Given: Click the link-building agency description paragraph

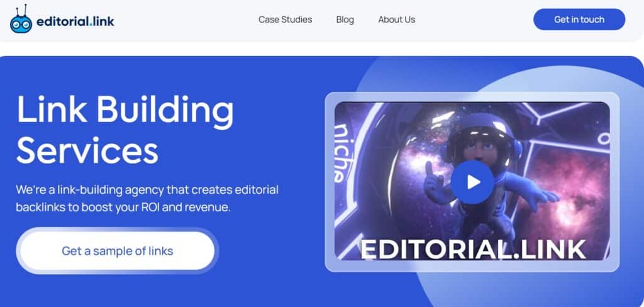Looking at the screenshot, I should (147, 199).
